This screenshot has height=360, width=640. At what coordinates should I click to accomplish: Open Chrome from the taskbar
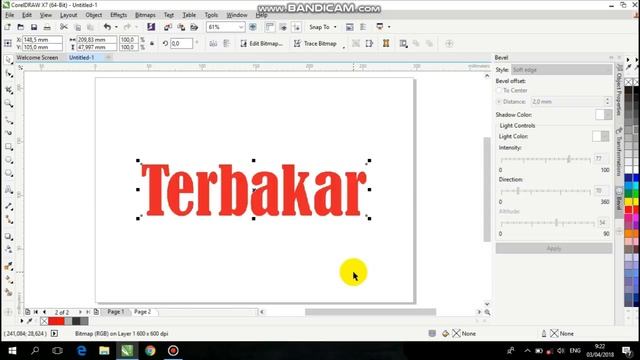[x=150, y=351]
